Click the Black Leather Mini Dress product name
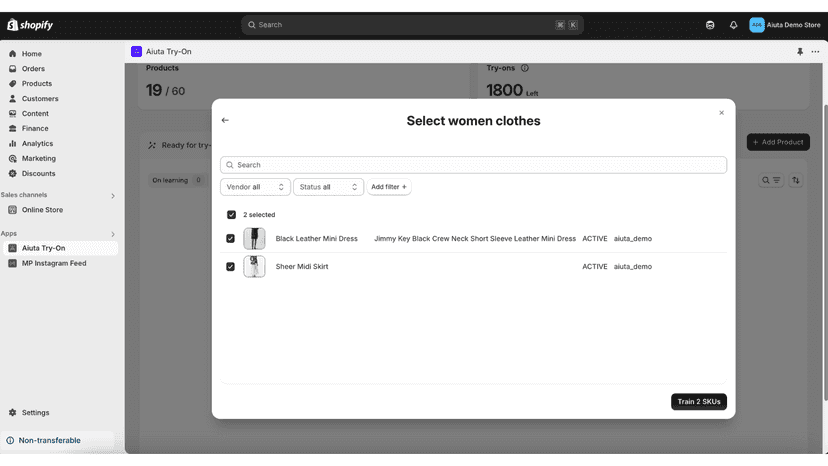The width and height of the screenshot is (828, 466). click(x=316, y=239)
